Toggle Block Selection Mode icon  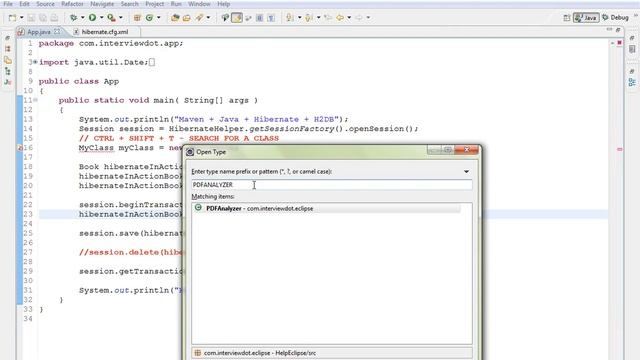click(259, 18)
